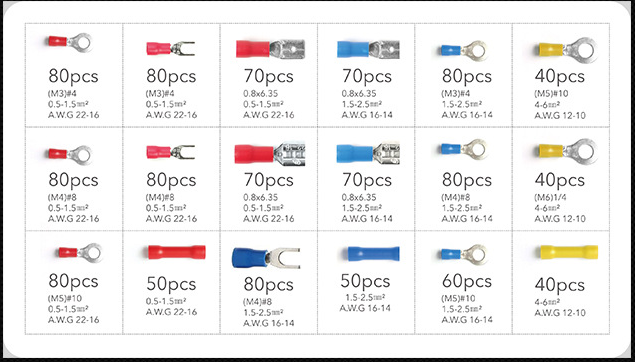Click the yellow (M5)#10 ring terminal image
Image resolution: width=635 pixels, height=362 pixels.
567,50
